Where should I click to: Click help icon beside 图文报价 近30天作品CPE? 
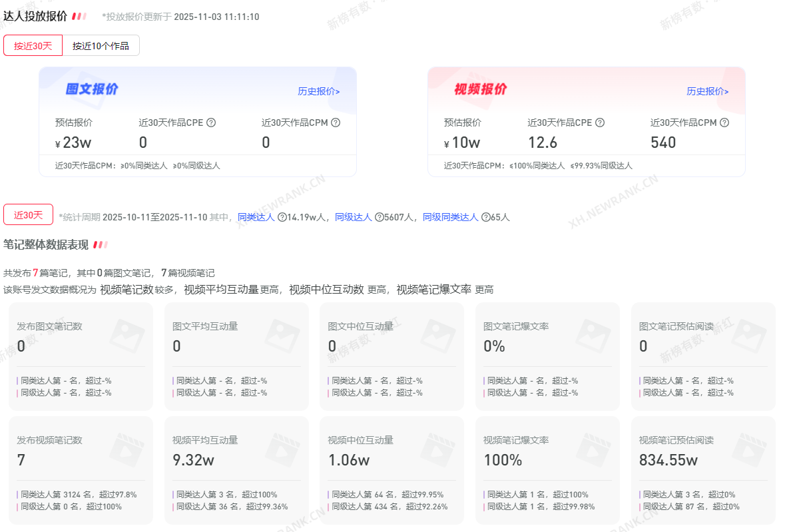pos(211,123)
